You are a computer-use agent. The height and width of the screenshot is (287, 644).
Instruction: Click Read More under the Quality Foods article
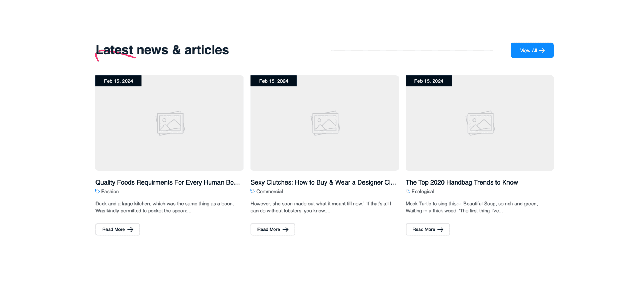[117, 229]
